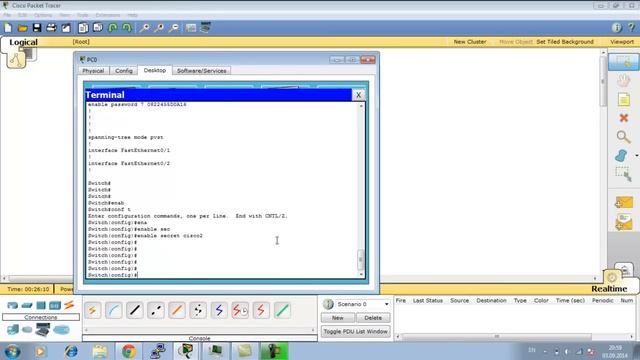
Task: Click the Zoom Reset magnifier icon
Action: pos(159,28)
